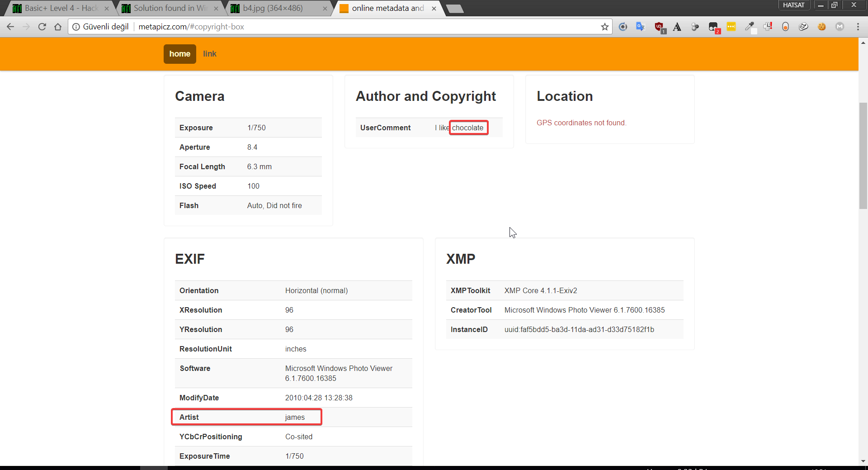Select the Focal Length '6.3 mm' value
Screen dimensions: 868x470
click(x=259, y=166)
